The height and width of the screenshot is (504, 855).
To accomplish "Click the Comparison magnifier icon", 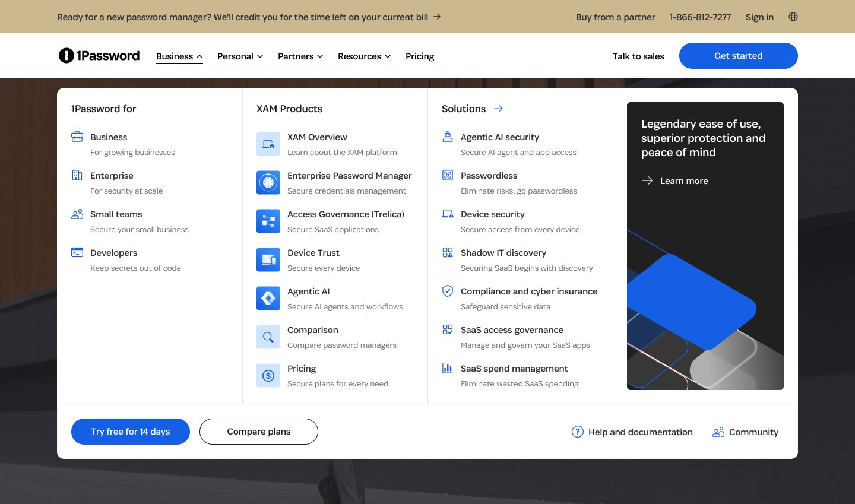I will click(x=268, y=337).
